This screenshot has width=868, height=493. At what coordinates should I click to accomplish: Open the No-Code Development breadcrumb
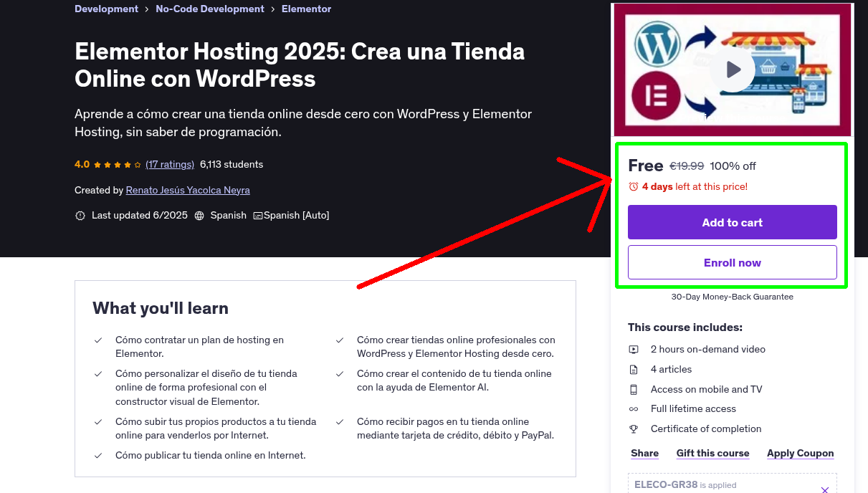coord(210,9)
